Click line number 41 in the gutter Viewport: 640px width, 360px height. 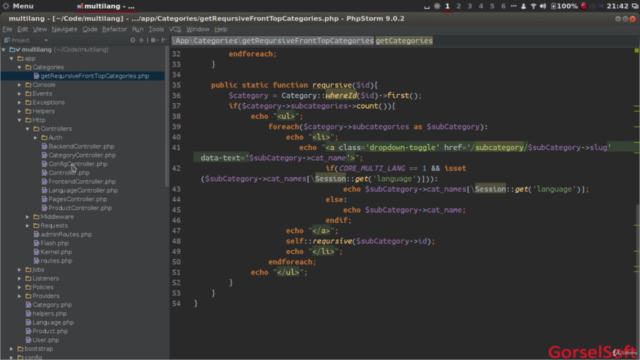point(176,147)
